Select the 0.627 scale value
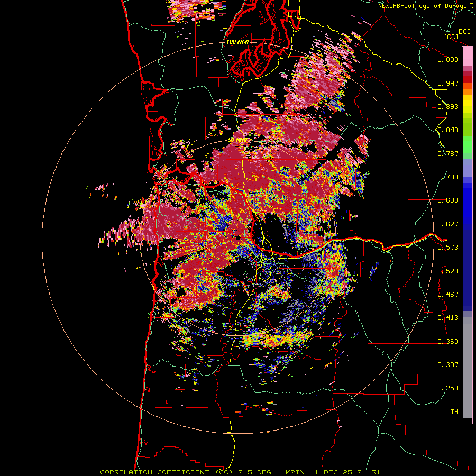Screen dimensions: 476x476 point(448,224)
